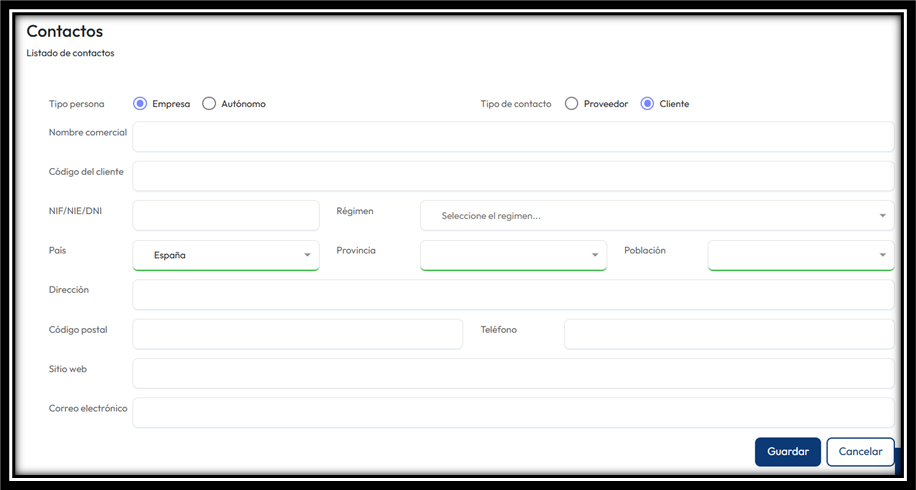Open the Provincia dropdown list
Image resolution: width=916 pixels, height=490 pixels.
513,255
